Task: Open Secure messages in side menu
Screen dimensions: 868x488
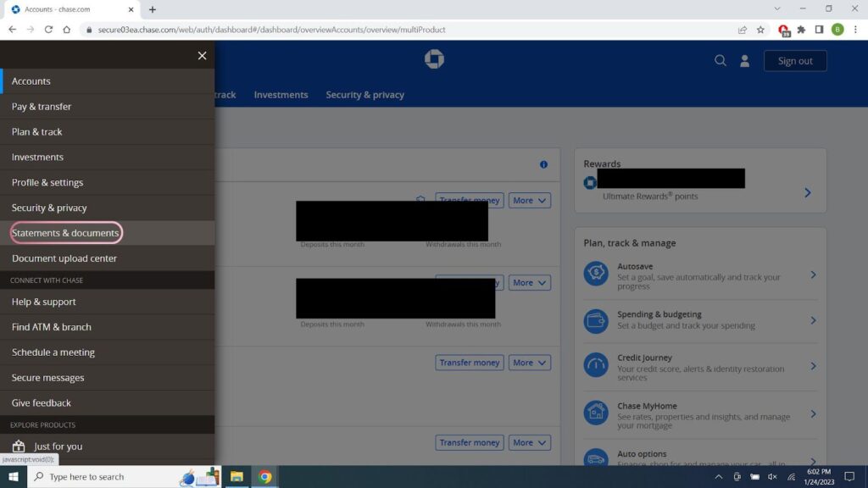Action: (48, 378)
